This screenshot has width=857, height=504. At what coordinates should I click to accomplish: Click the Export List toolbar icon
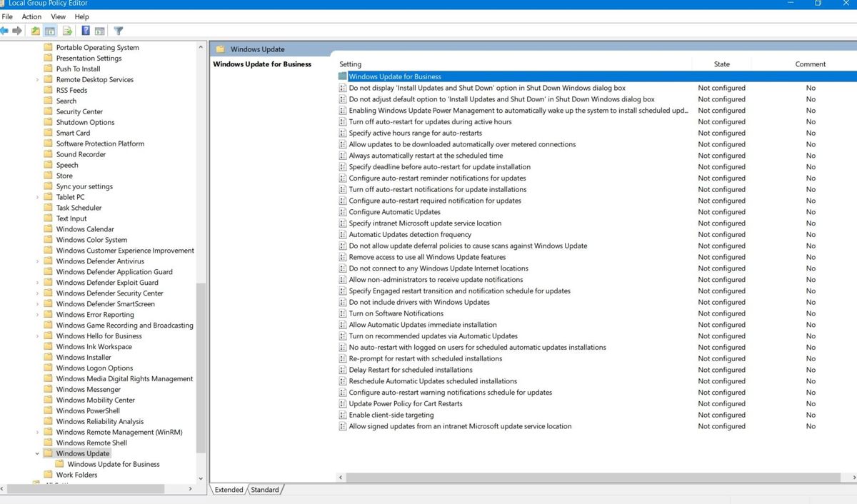[67, 31]
